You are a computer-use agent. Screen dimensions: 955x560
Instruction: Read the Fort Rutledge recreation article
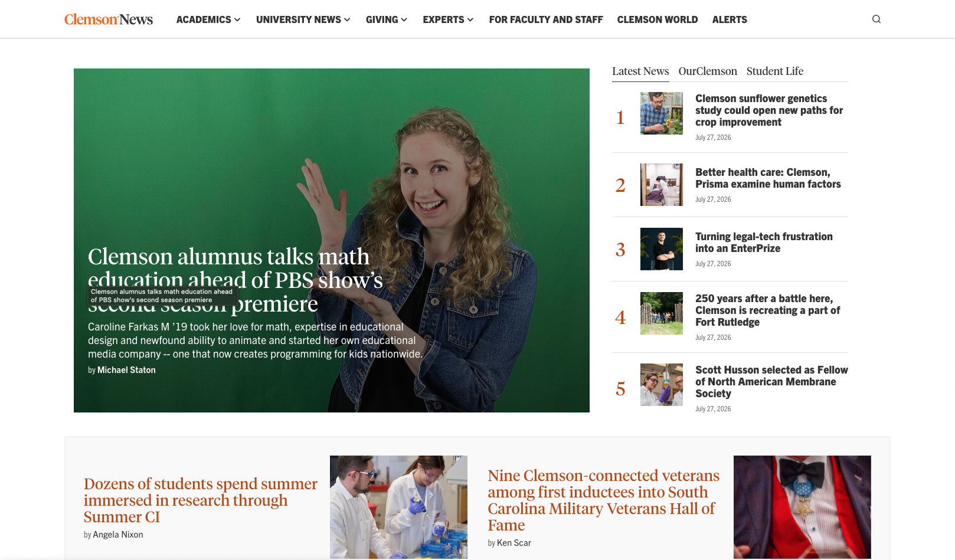[x=767, y=310]
